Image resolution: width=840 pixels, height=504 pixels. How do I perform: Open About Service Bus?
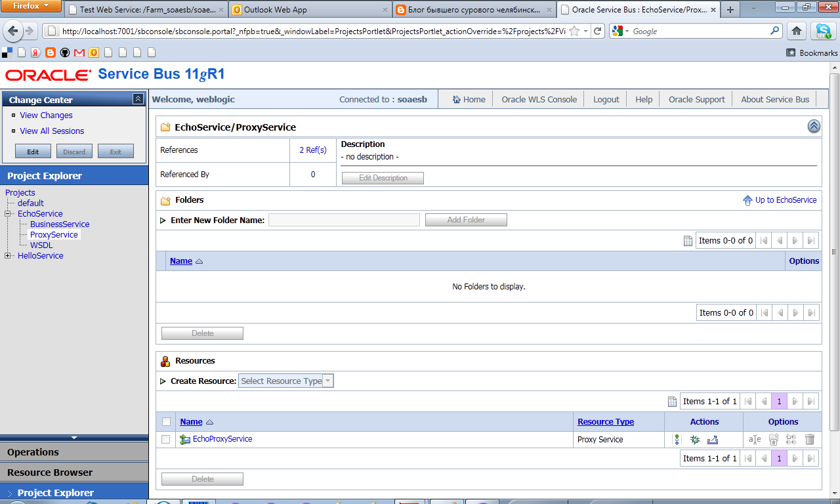tap(775, 100)
